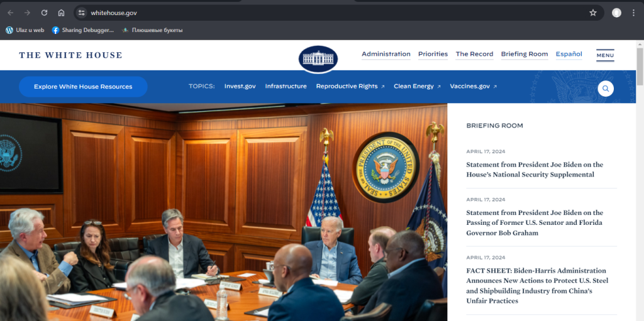Image resolution: width=644 pixels, height=321 pixels.
Task: Open Chrome three-dot menu
Action: (633, 13)
